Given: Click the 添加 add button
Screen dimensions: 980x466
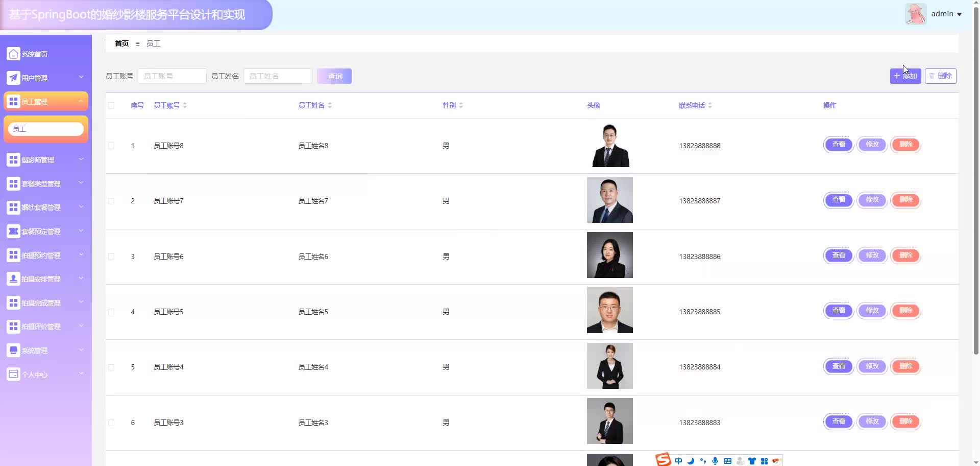Looking at the screenshot, I should pos(905,76).
